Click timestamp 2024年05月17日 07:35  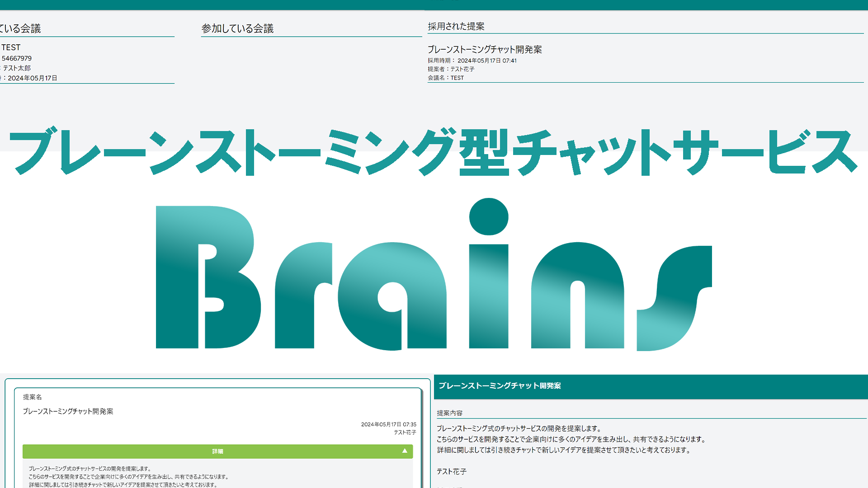click(389, 424)
